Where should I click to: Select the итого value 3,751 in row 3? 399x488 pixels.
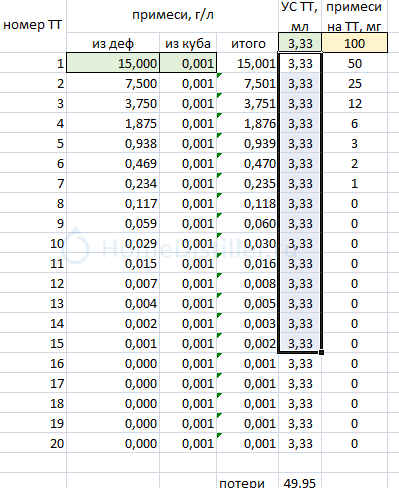pyautogui.click(x=248, y=103)
